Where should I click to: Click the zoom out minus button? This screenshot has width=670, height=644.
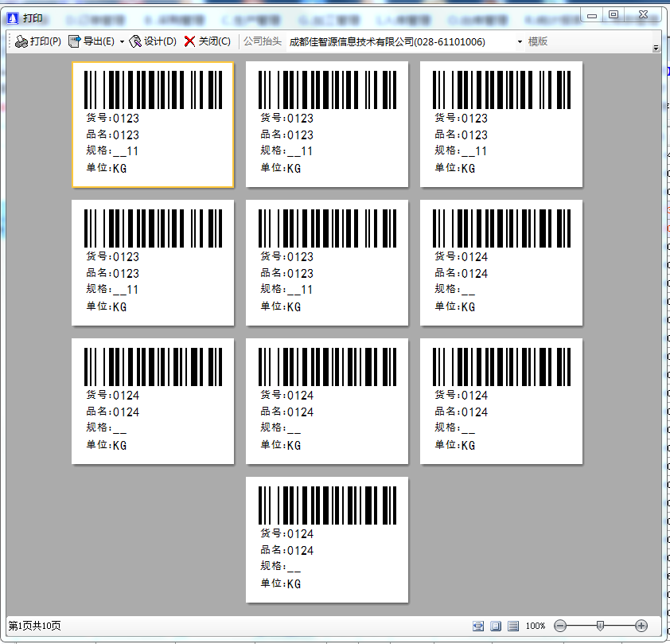click(x=560, y=626)
